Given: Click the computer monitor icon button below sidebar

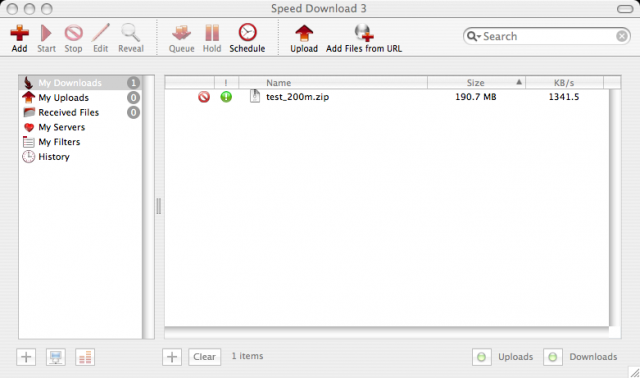Looking at the screenshot, I should (x=56, y=357).
